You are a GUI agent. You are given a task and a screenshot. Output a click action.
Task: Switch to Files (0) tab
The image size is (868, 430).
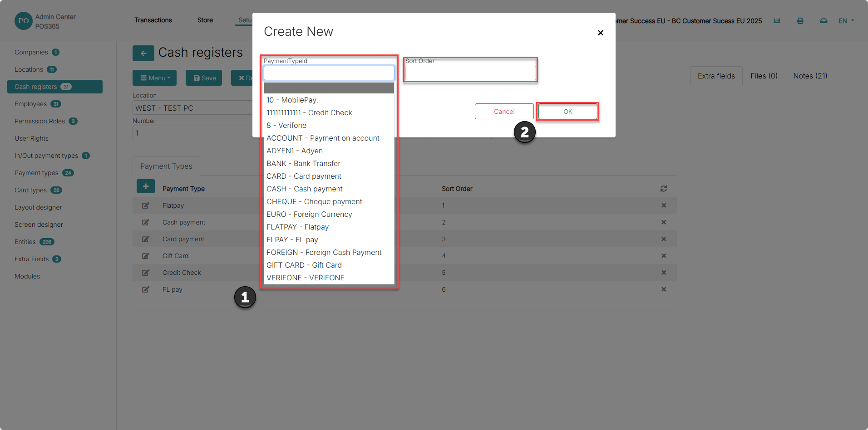[x=764, y=76]
